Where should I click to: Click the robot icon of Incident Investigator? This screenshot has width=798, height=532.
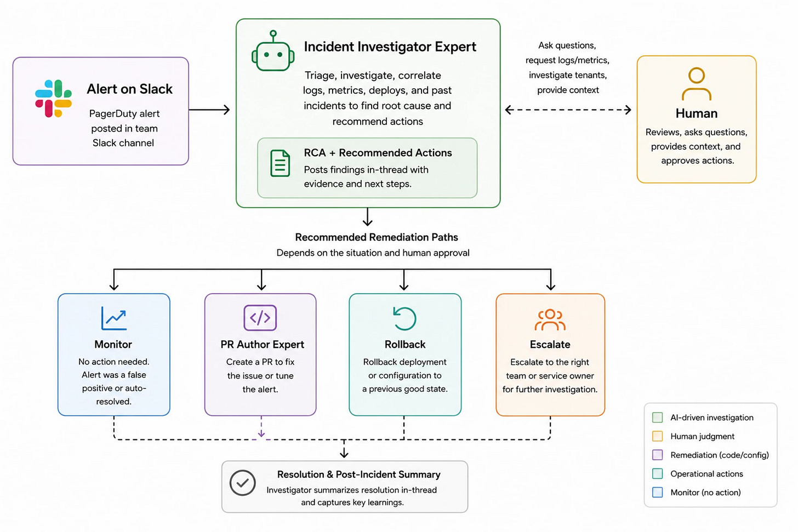273,51
